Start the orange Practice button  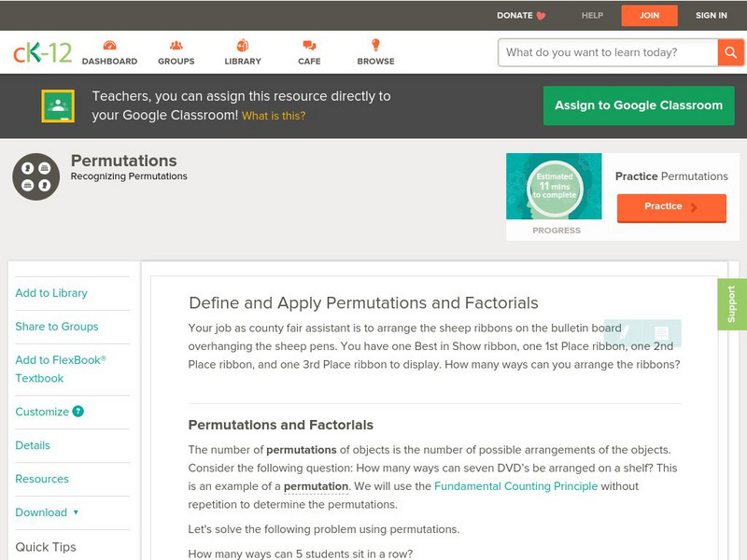coord(671,207)
